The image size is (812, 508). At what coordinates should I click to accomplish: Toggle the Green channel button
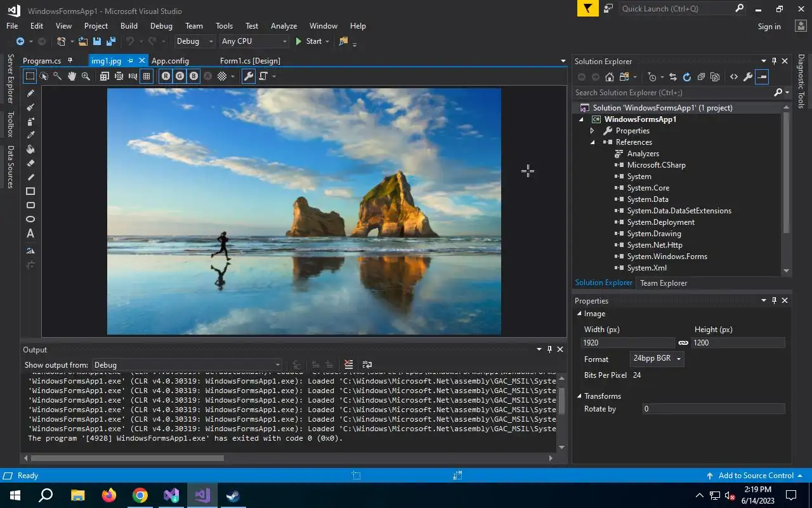(x=180, y=76)
